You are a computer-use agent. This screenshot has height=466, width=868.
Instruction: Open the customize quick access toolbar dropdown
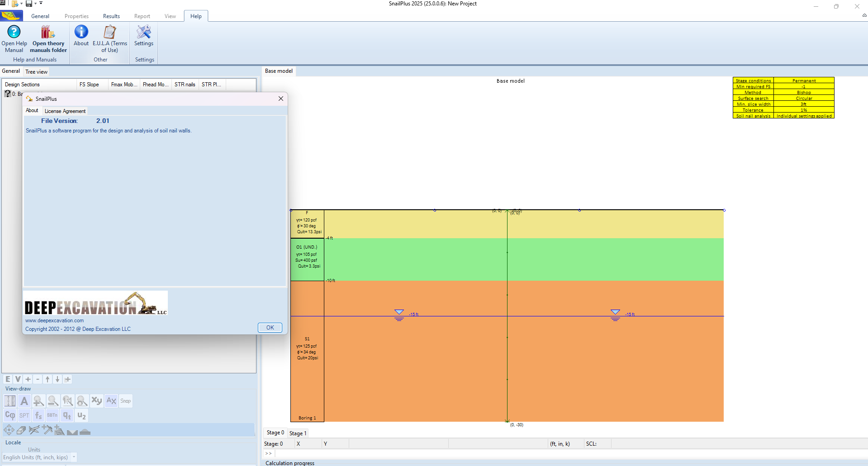point(41,3)
